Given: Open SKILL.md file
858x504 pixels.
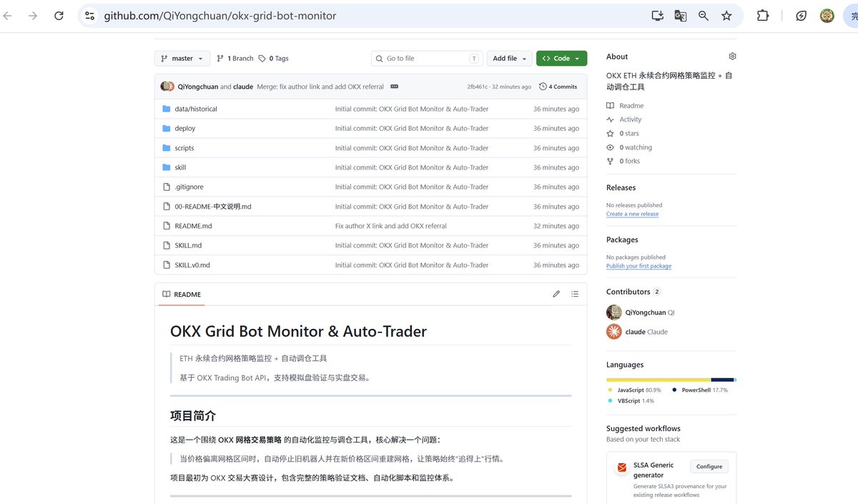Looking at the screenshot, I should point(188,245).
